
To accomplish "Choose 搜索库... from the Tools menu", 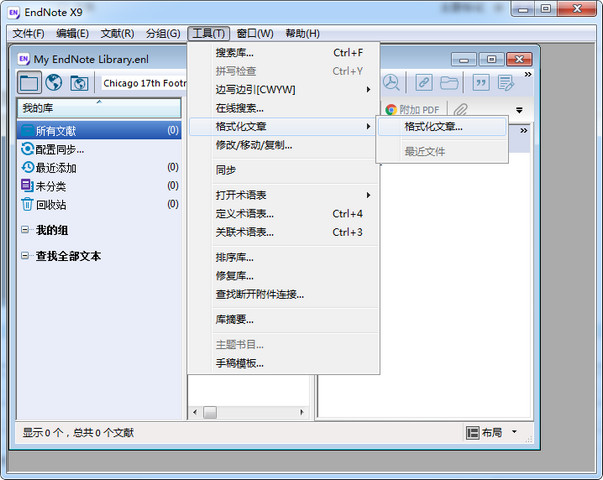I will pos(283,53).
